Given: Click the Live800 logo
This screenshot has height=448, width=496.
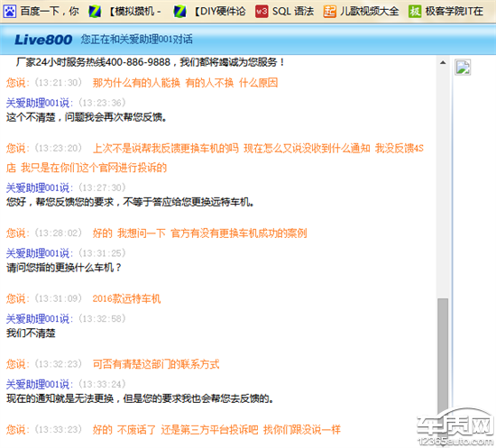Looking at the screenshot, I should click(x=43, y=40).
